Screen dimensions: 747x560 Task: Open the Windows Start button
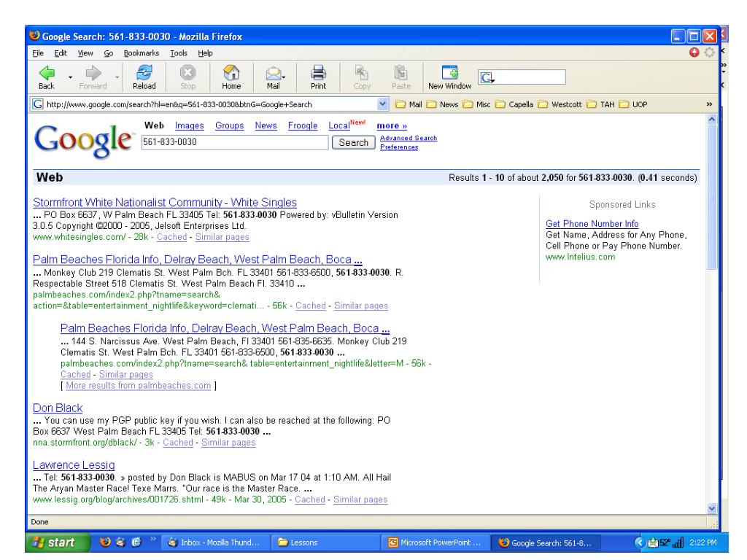[57, 542]
